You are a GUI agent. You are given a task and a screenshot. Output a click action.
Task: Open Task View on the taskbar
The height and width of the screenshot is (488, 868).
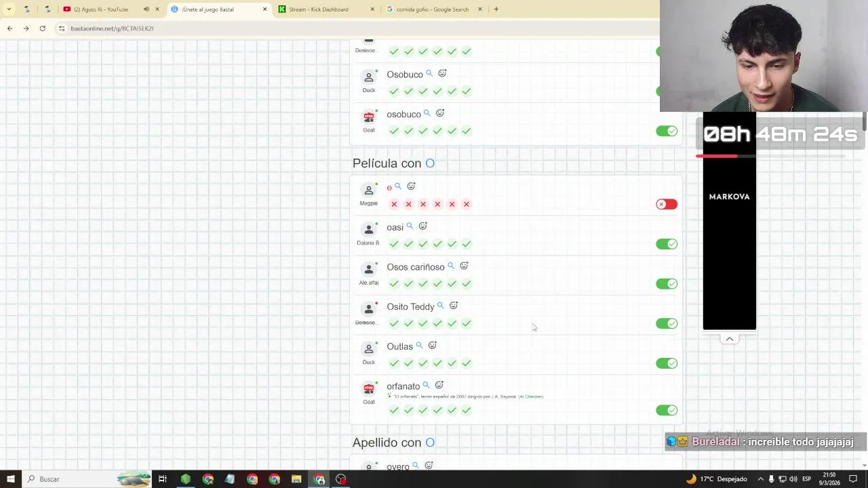tap(163, 479)
